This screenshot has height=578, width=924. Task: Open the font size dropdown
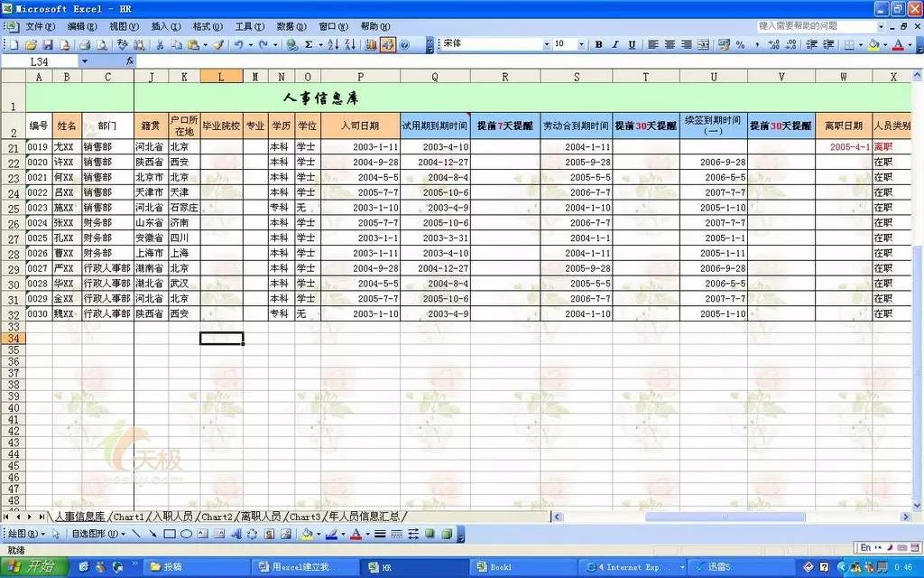(580, 43)
